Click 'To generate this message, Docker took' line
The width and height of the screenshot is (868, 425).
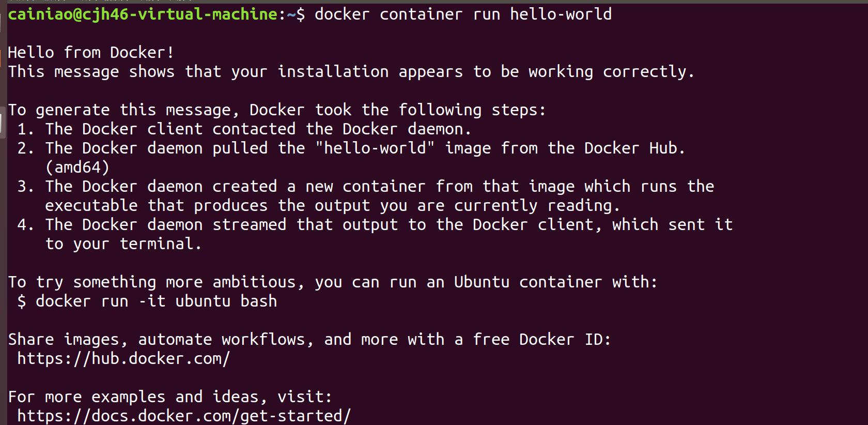pyautogui.click(x=277, y=110)
